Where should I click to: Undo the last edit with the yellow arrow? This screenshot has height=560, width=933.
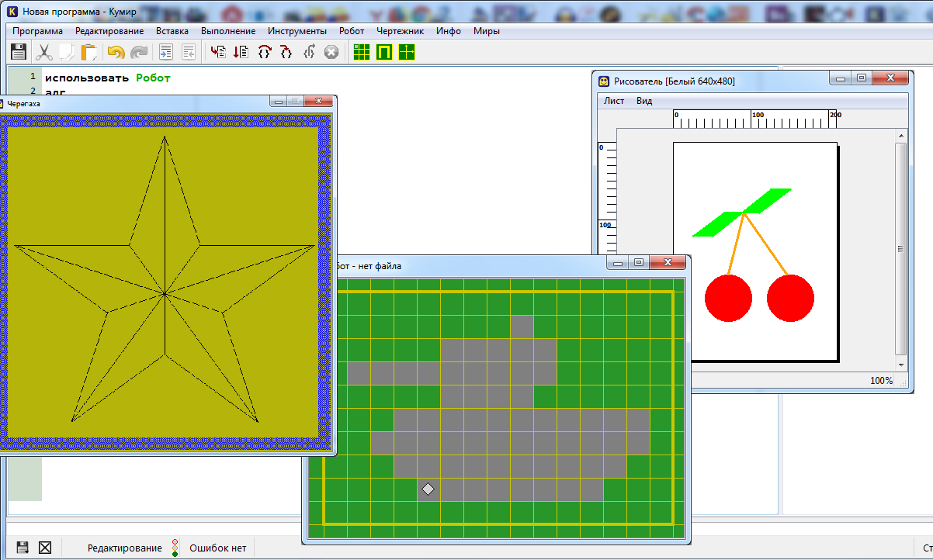pyautogui.click(x=116, y=52)
